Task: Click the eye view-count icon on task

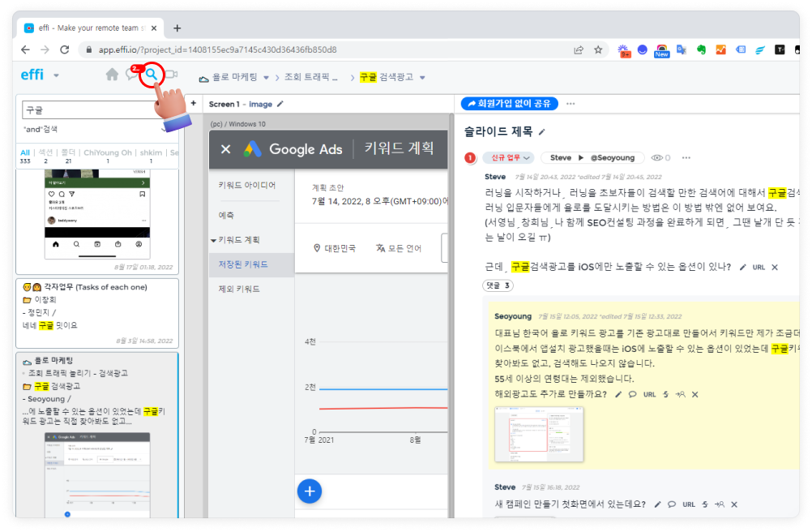Action: pyautogui.click(x=657, y=158)
